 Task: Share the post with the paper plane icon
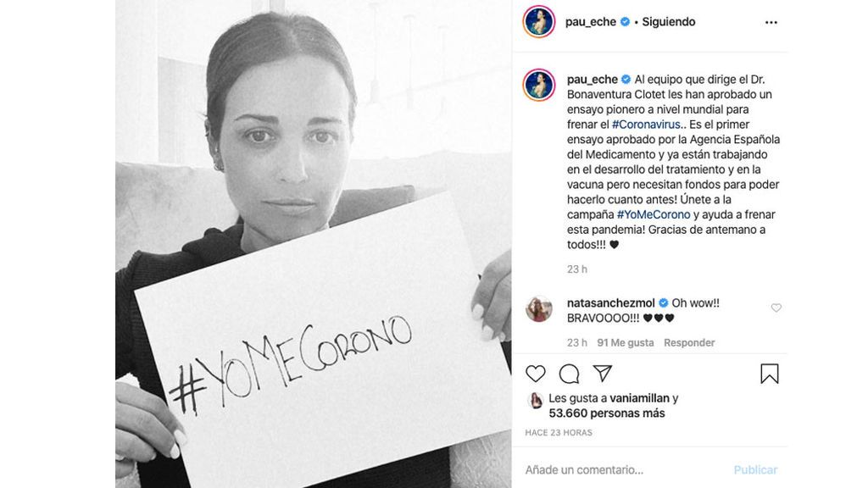click(x=603, y=374)
